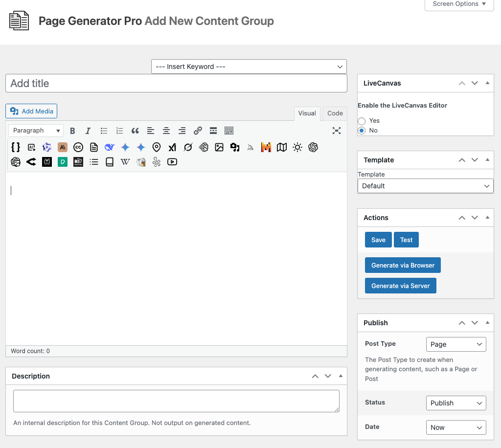Screen dimensions: 501x448
Task: Open the Template selection dropdown
Action: point(425,186)
